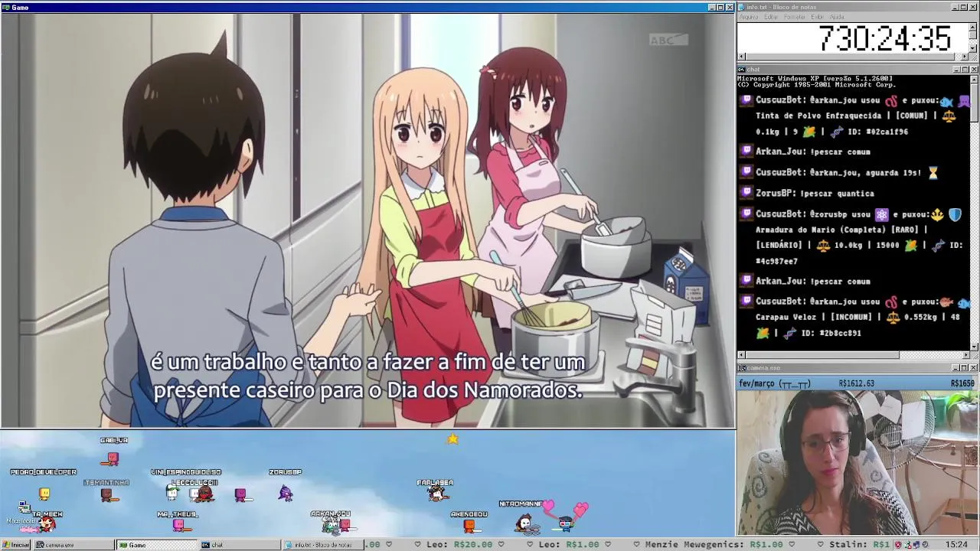The image size is (980, 551).
Task: Click the MA_THEUS_ pink character sprite
Action: point(178,524)
